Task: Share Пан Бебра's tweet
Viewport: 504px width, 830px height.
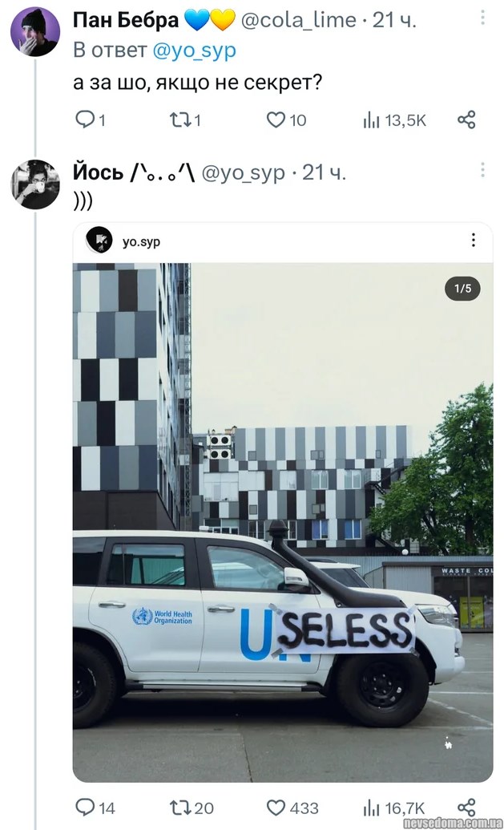Action: click(x=466, y=120)
